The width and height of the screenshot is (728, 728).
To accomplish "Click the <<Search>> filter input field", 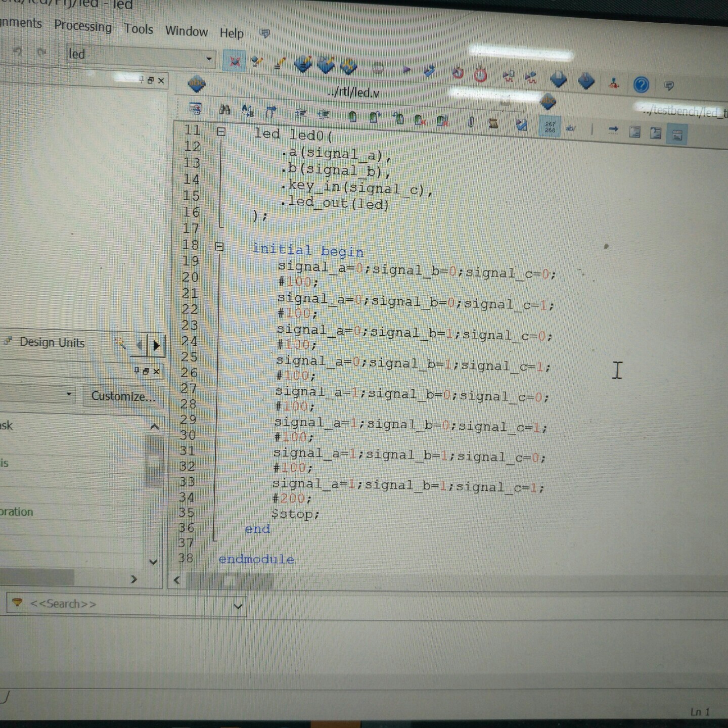I will 126,604.
